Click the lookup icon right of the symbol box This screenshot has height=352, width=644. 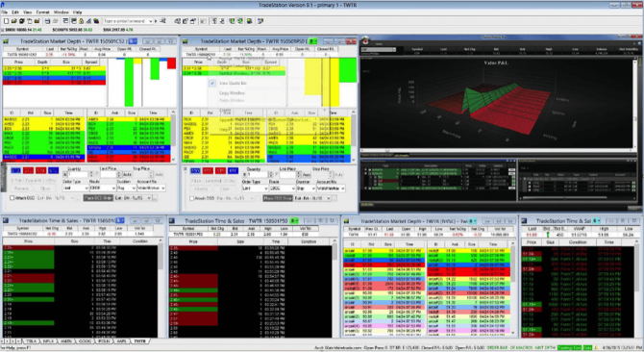click(x=162, y=21)
